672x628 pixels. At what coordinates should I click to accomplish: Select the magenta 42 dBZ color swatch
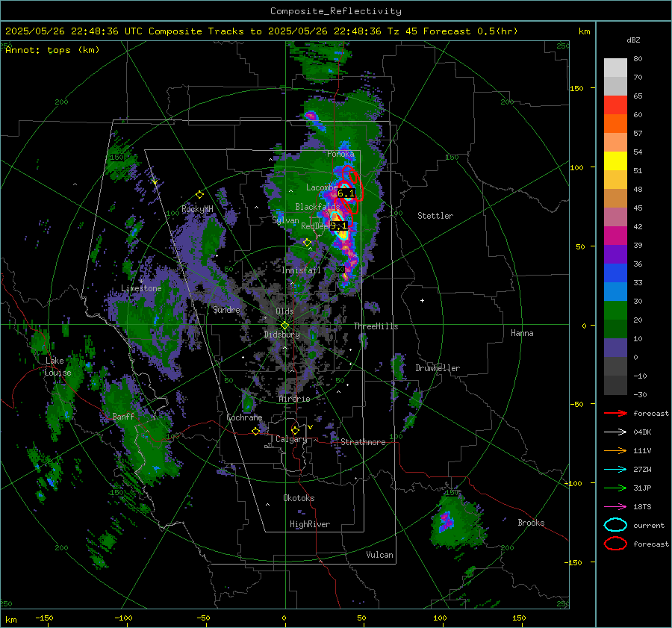click(x=615, y=235)
